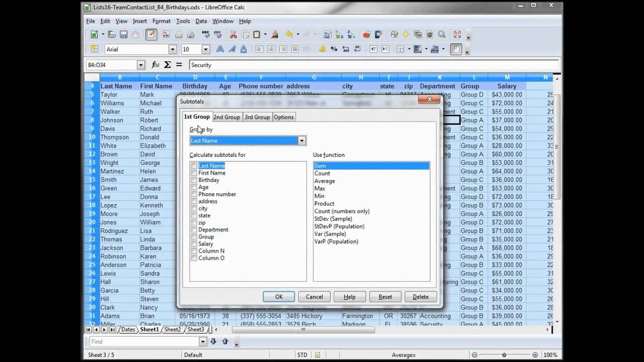The image size is (644, 362).
Task: Click the Find text input field
Action: 143,342
